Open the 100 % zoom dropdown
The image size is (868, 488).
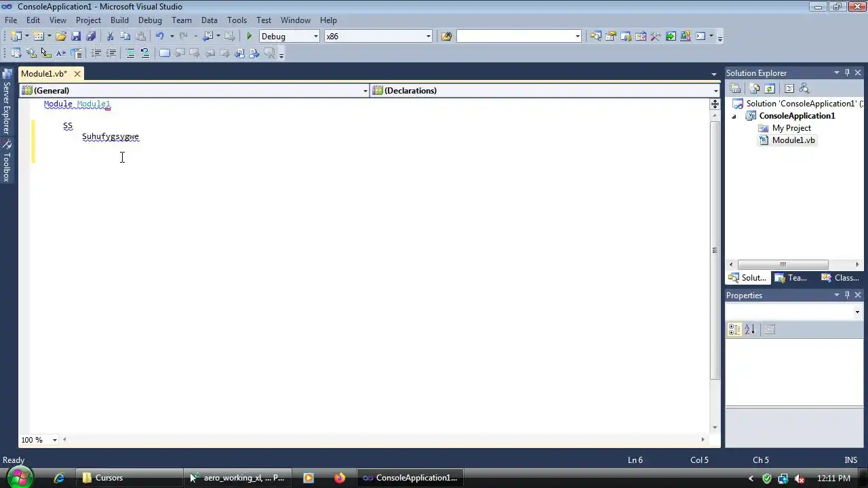[x=55, y=440]
